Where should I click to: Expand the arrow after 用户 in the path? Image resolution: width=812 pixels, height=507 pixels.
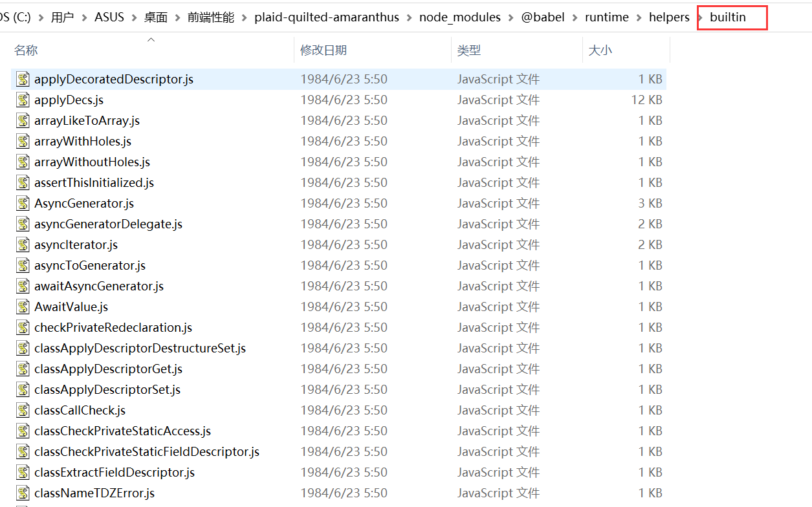click(x=86, y=17)
